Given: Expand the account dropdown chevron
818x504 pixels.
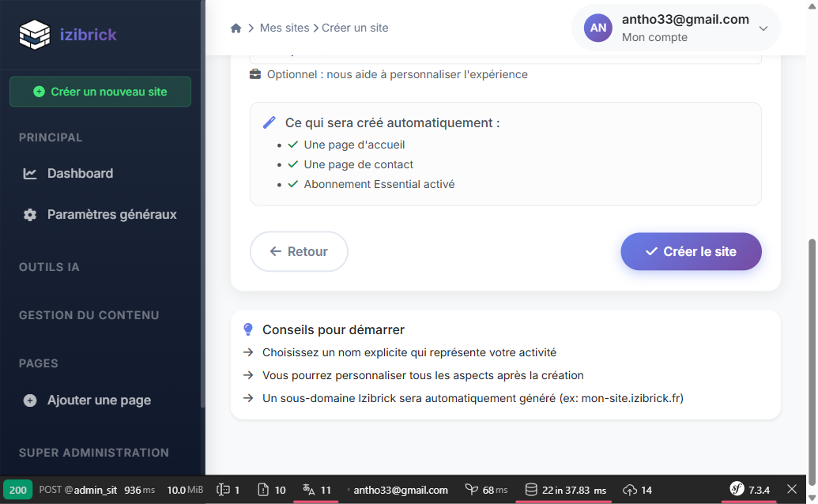Looking at the screenshot, I should coord(763,28).
